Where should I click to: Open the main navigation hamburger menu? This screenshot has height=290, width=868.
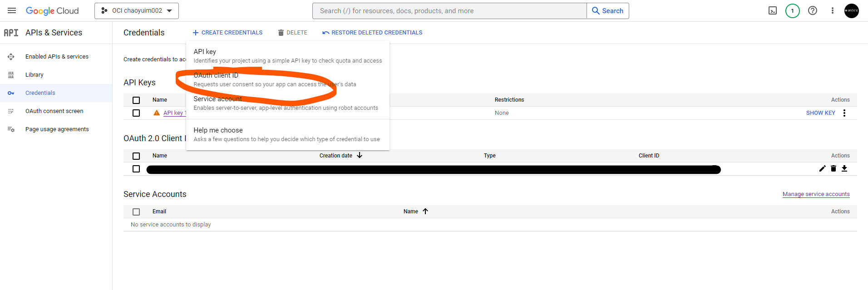click(x=12, y=10)
